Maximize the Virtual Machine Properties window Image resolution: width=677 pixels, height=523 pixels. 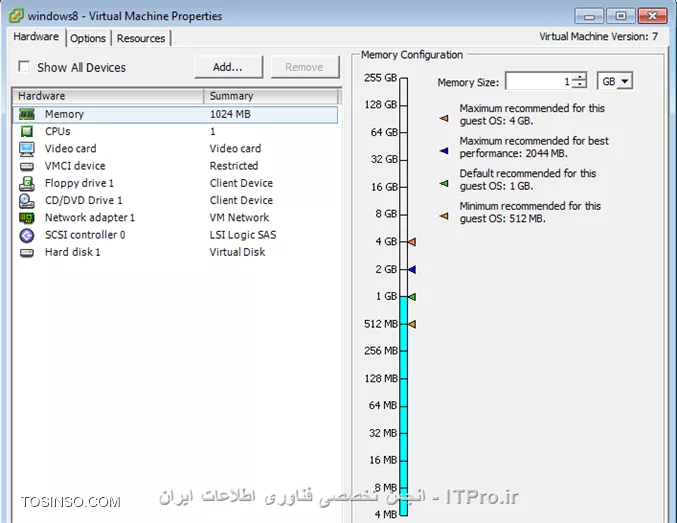pyautogui.click(x=620, y=16)
